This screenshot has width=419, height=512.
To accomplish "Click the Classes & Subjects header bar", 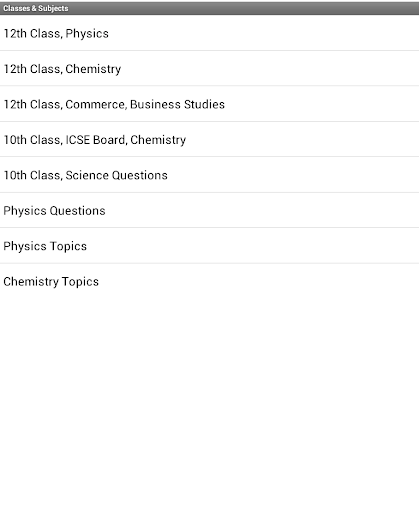I will pyautogui.click(x=209, y=8).
